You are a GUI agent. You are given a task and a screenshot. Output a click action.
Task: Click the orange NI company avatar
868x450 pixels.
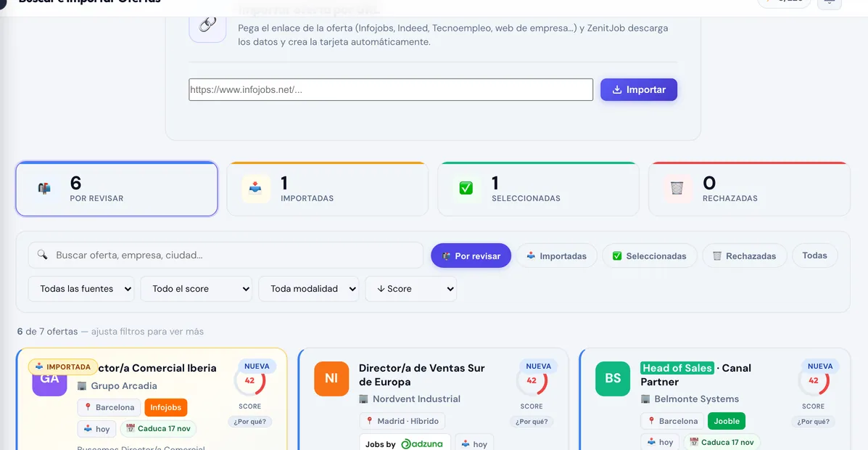(x=331, y=379)
